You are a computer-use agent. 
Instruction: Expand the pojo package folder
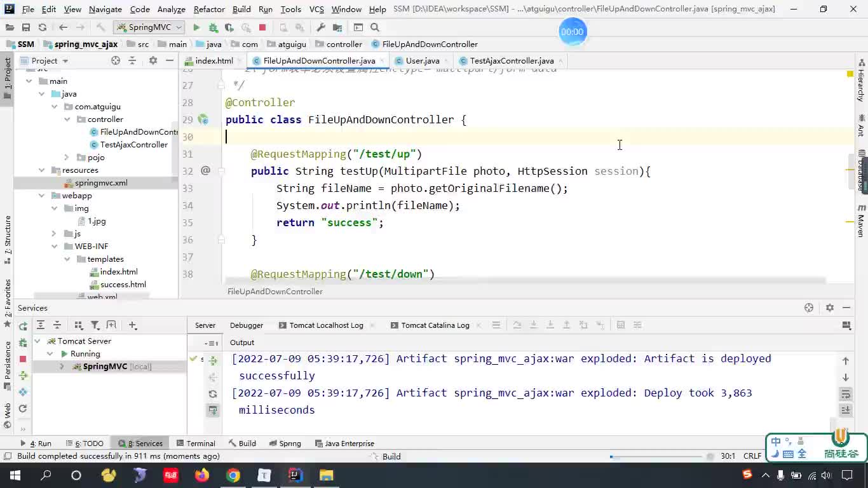(x=67, y=157)
